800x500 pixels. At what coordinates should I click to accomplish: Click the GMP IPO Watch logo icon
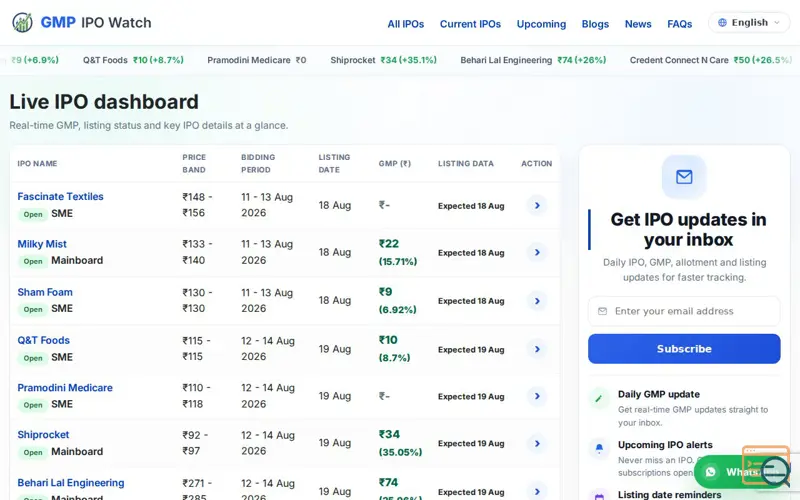[x=22, y=22]
